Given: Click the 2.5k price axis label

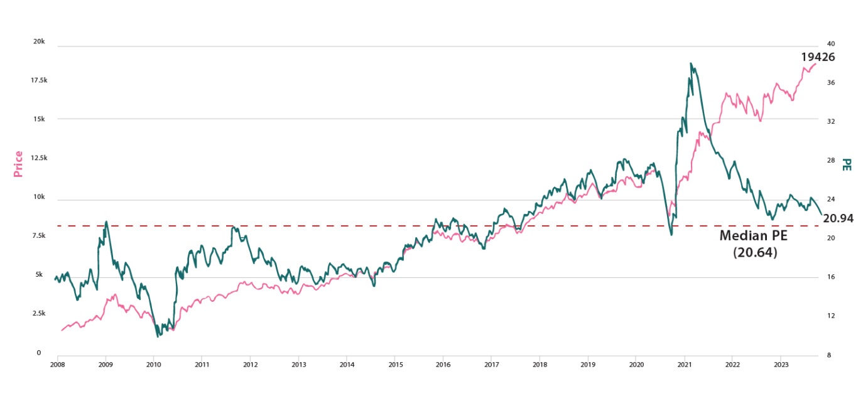Looking at the screenshot, I should click(39, 313).
